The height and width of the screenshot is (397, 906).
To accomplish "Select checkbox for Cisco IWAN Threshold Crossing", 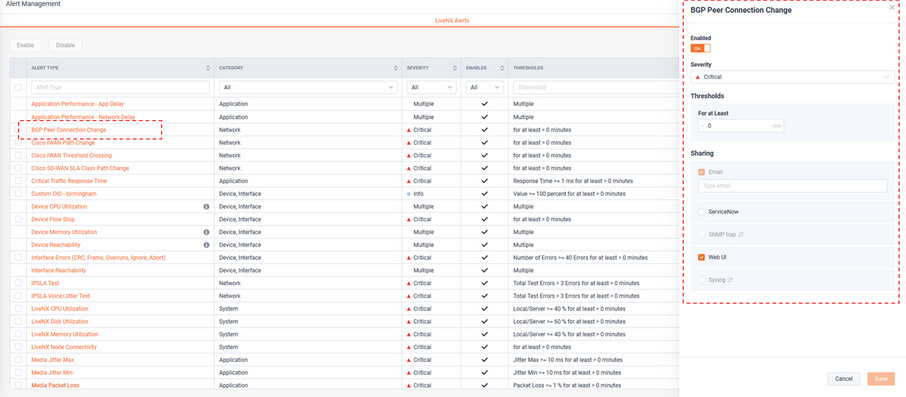I will tap(18, 155).
